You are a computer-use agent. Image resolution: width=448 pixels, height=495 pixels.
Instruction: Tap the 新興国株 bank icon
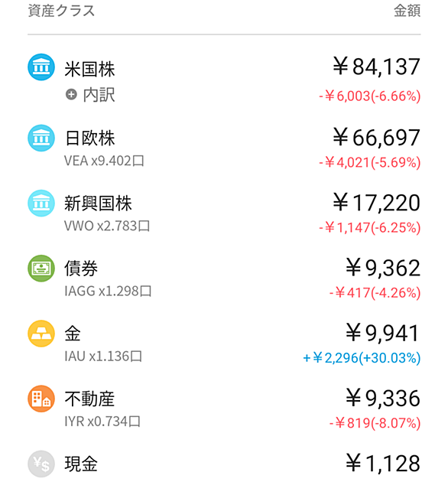click(41, 203)
